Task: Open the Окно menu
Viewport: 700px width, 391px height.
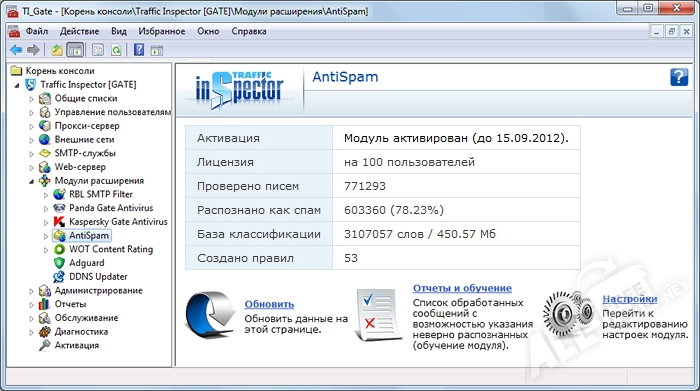Action: click(208, 31)
